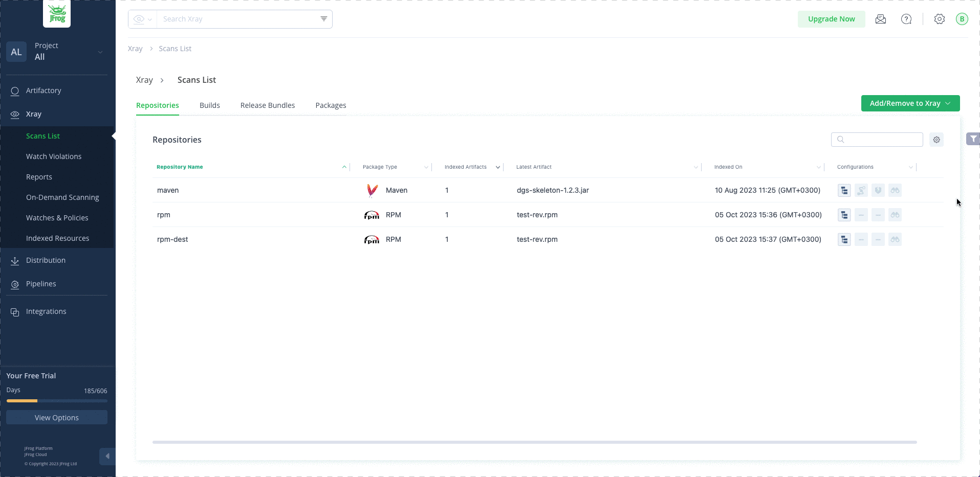Viewport: 980px width, 477px height.
Task: Open the help question mark icon
Action: (x=906, y=19)
